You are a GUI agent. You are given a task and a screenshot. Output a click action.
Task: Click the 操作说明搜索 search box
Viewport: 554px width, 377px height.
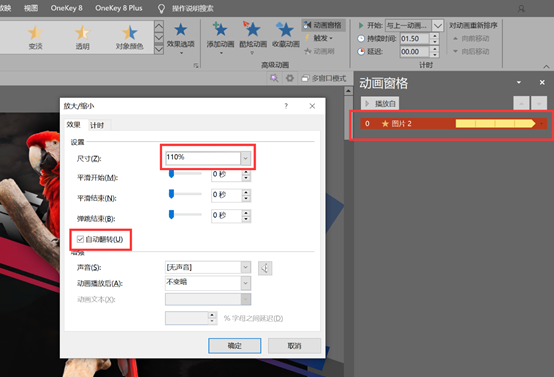coord(193,8)
